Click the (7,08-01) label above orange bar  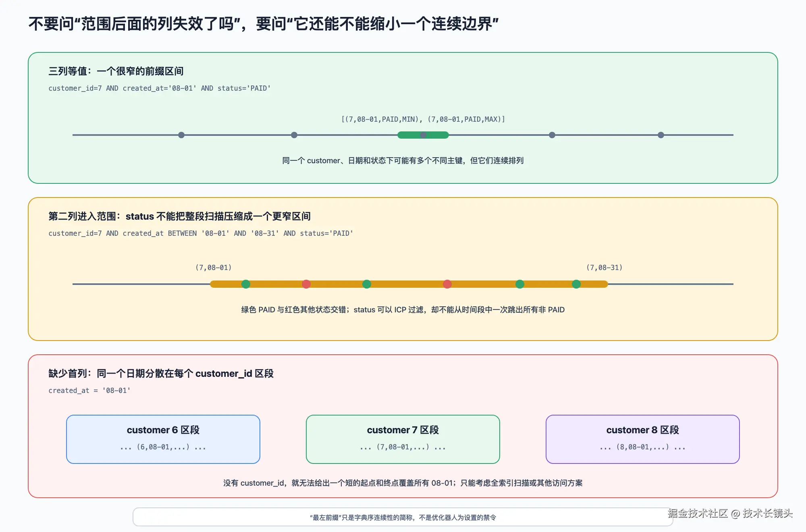click(x=214, y=268)
